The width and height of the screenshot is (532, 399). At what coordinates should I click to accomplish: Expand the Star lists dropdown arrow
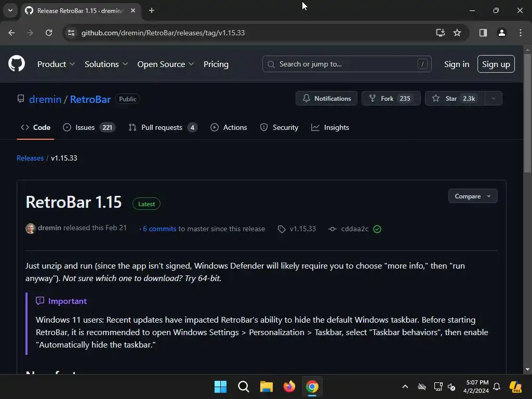coord(494,98)
